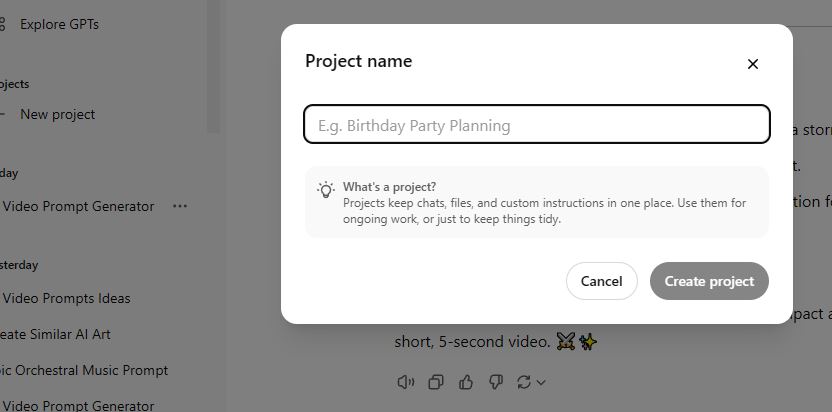This screenshot has height=412, width=832.
Task: Expand the model switcher chevron beside regenerate
Action: pyautogui.click(x=541, y=382)
